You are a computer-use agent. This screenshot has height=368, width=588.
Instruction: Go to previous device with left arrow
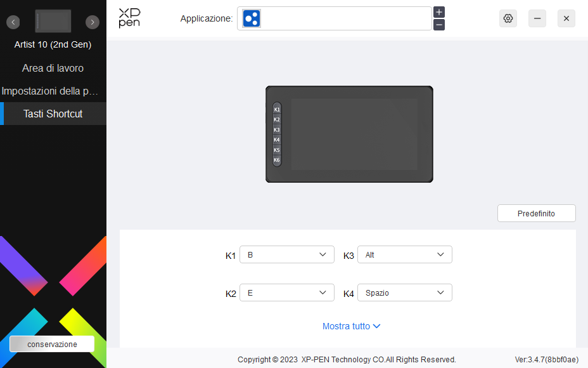13,22
